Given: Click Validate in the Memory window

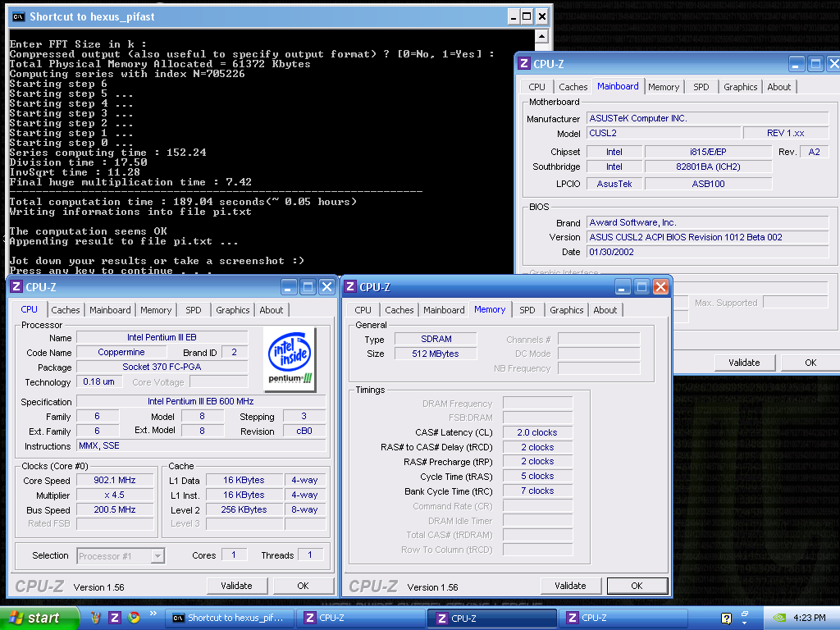Looking at the screenshot, I should (571, 586).
